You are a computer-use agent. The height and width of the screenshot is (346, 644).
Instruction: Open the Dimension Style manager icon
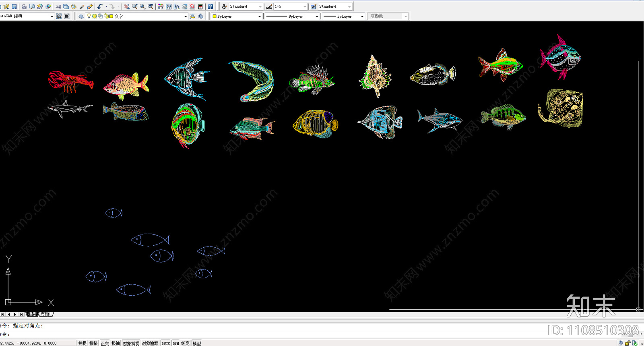coord(269,6)
